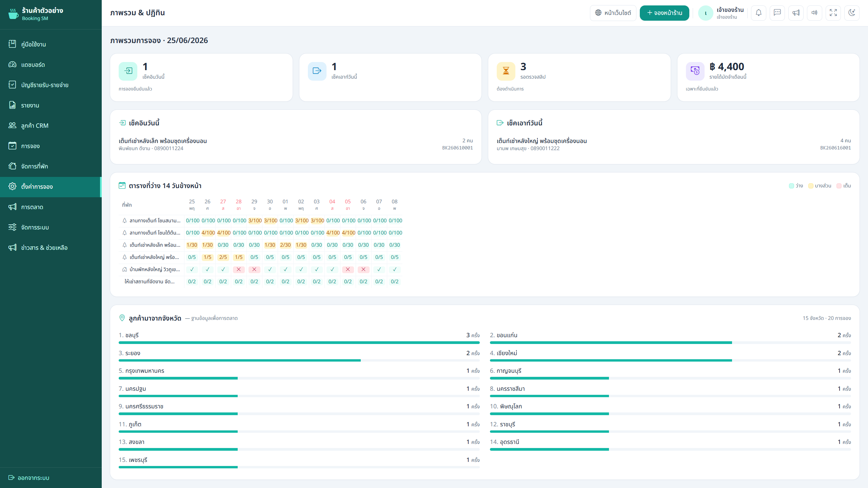Screen dimensions: 868x488
Task: Enter fullscreen mode with the expand icon
Action: (833, 13)
